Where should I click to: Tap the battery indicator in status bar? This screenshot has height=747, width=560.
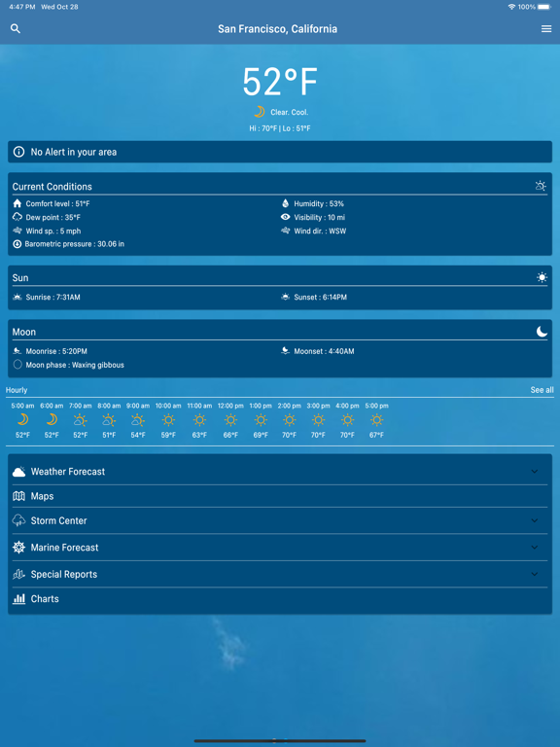(x=544, y=7)
